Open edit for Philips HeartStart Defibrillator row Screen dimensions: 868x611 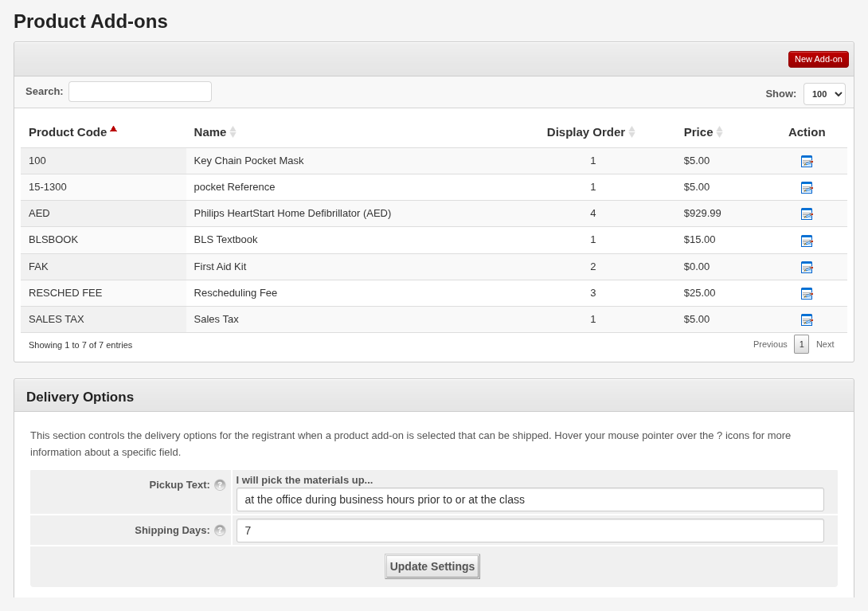click(807, 213)
